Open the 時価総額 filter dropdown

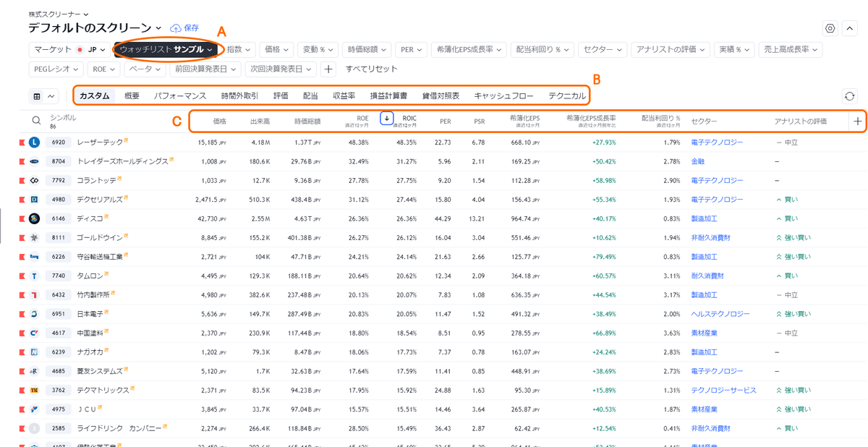pyautogui.click(x=367, y=50)
